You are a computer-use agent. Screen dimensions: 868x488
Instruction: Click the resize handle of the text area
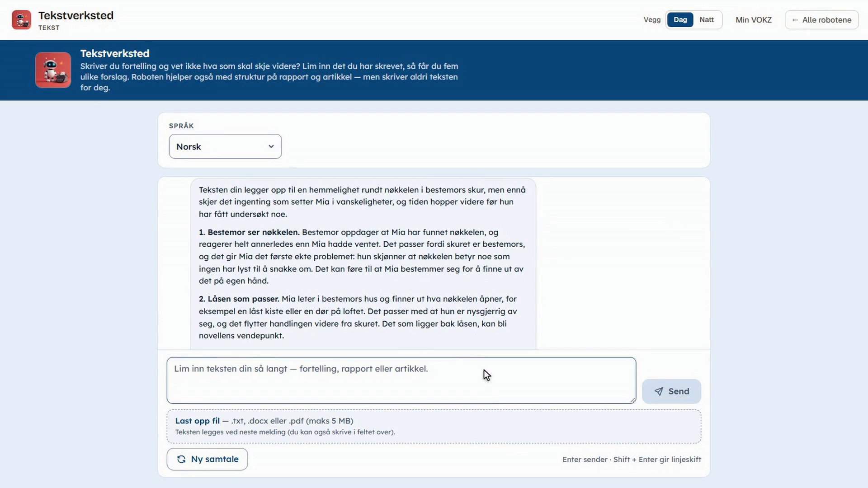click(x=632, y=400)
